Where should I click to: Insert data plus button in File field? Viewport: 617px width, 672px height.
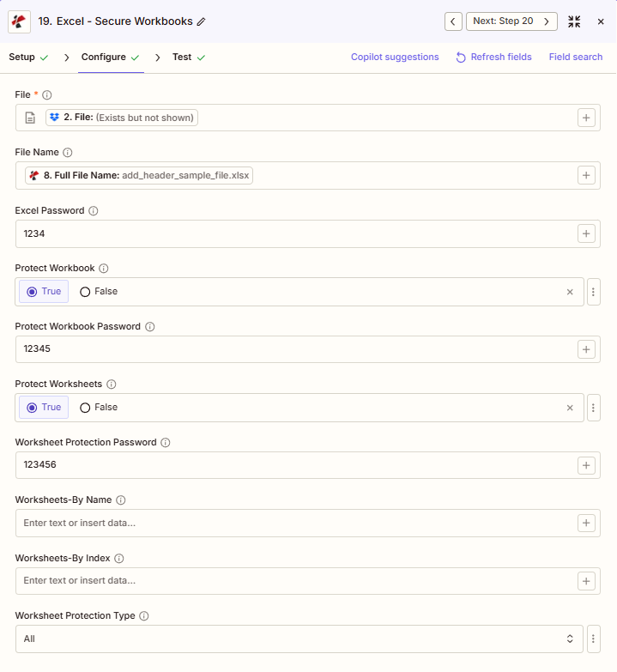tap(586, 118)
